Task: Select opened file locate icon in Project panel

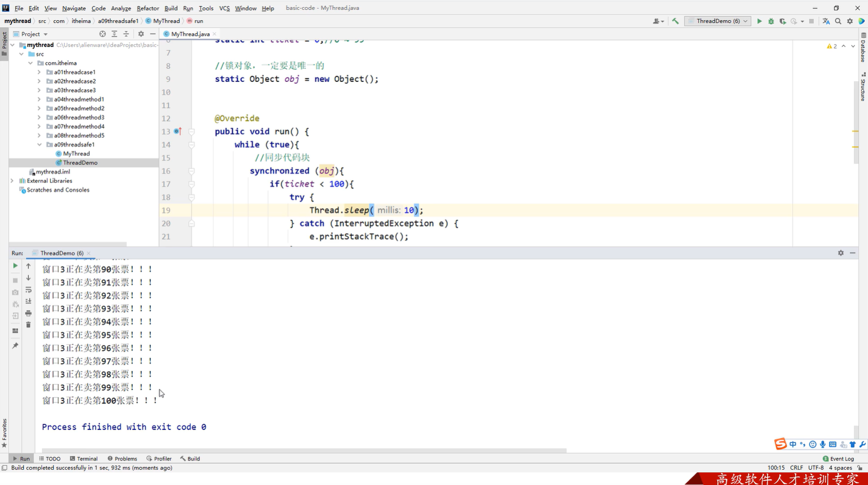Action: pyautogui.click(x=102, y=34)
